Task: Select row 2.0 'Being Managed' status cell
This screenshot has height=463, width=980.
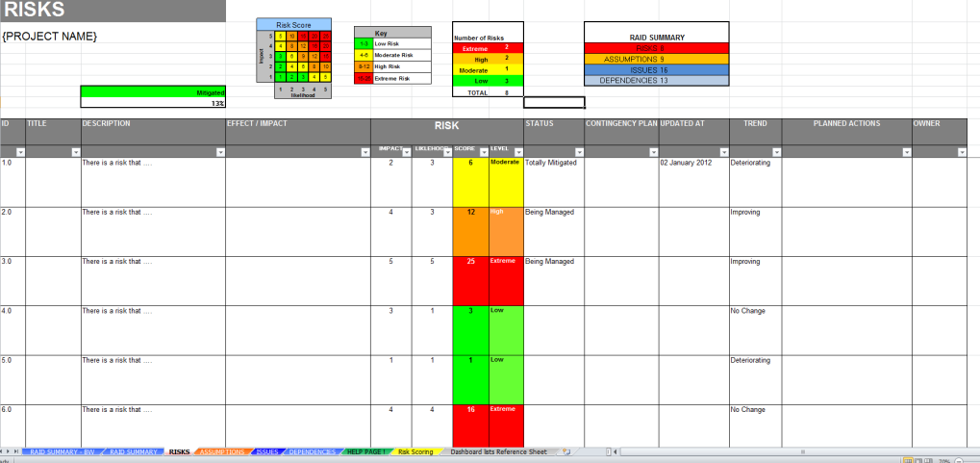Action: point(554,231)
